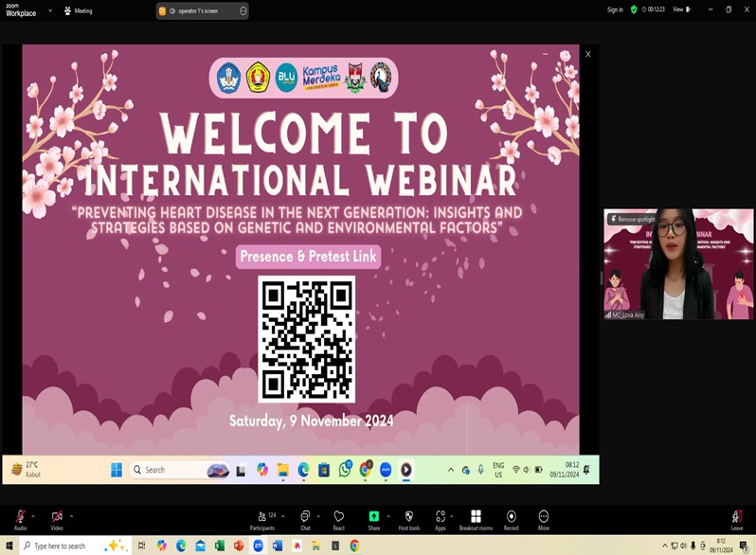Screen dimensions: 756x555
Task: Expand video options arrow next to Video
Action: click(71, 516)
